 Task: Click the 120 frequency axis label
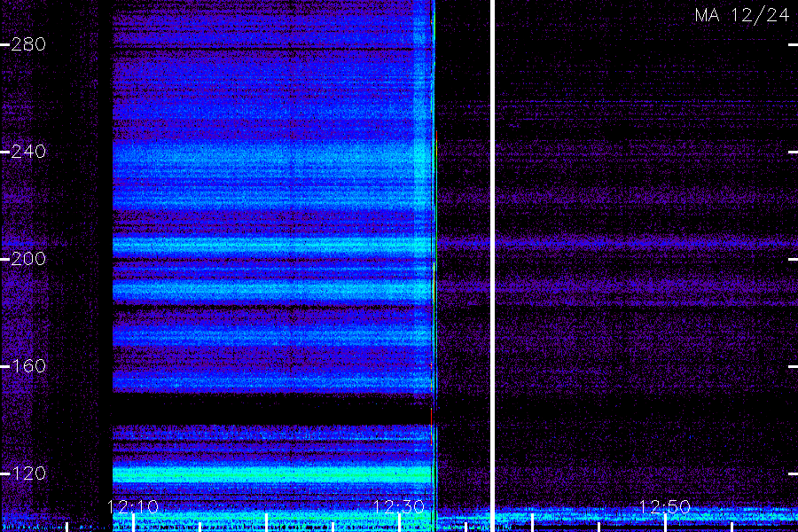tap(28, 473)
